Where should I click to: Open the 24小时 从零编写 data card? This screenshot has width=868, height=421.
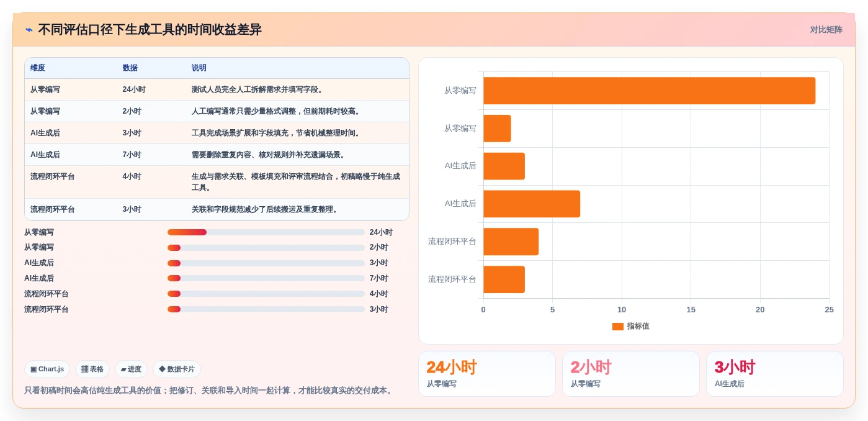(487, 374)
